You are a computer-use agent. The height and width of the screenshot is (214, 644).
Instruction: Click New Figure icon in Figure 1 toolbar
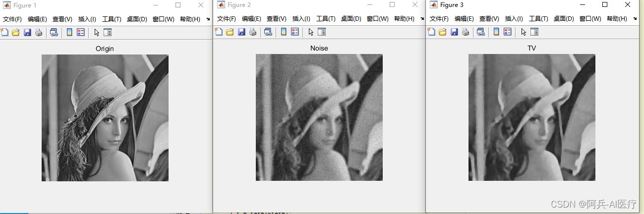click(x=4, y=33)
